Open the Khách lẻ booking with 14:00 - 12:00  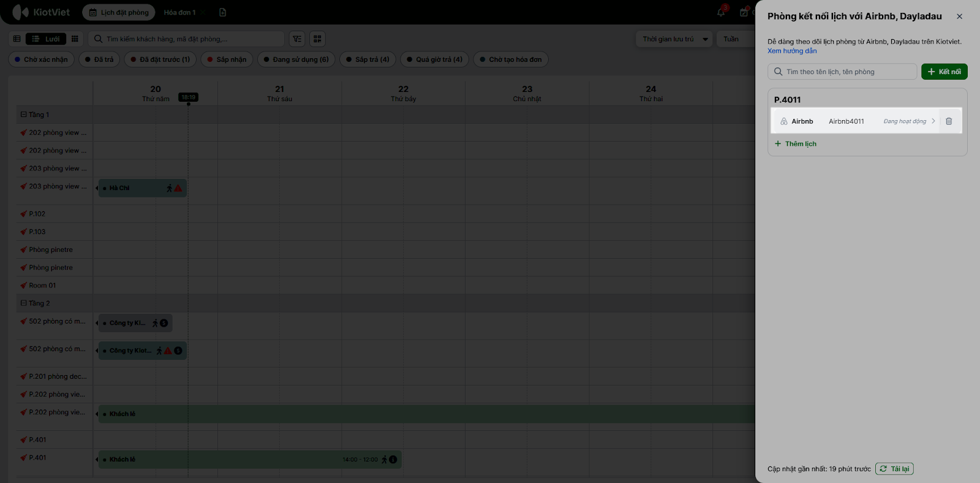tap(250, 460)
